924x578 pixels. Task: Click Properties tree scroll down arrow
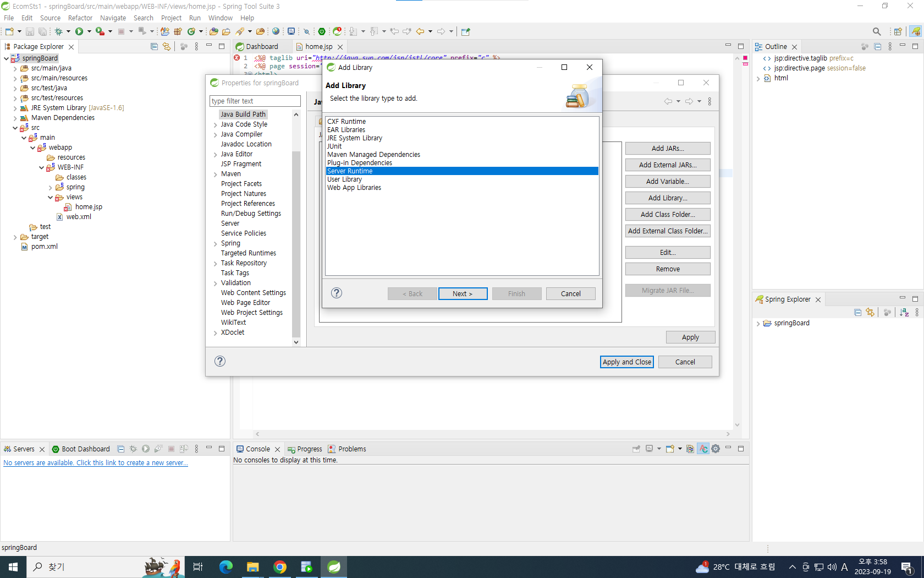[x=296, y=342]
